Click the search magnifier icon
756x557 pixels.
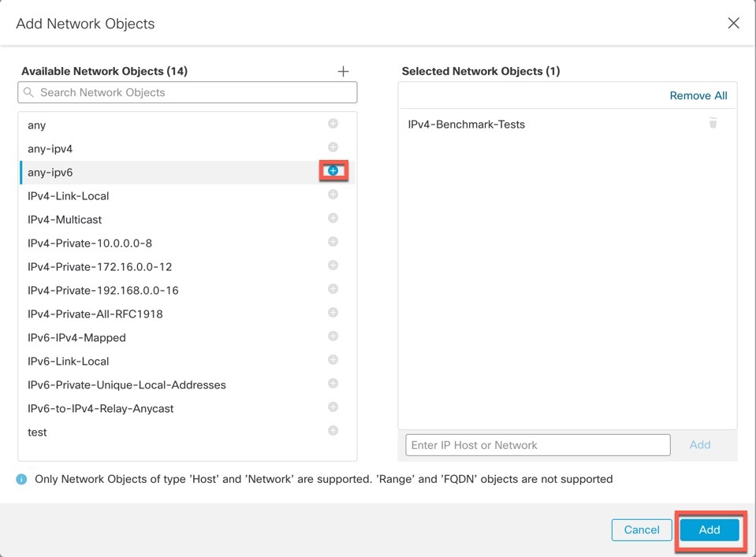tap(28, 92)
